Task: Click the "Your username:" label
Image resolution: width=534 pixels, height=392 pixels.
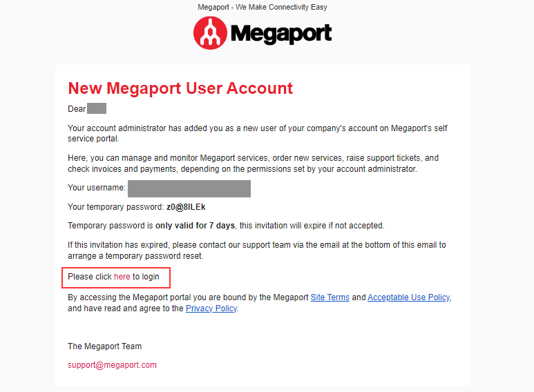Action: coord(97,188)
